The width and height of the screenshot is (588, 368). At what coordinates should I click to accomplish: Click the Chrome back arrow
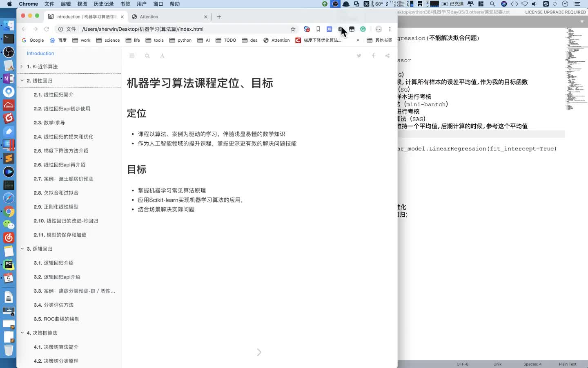click(24, 29)
